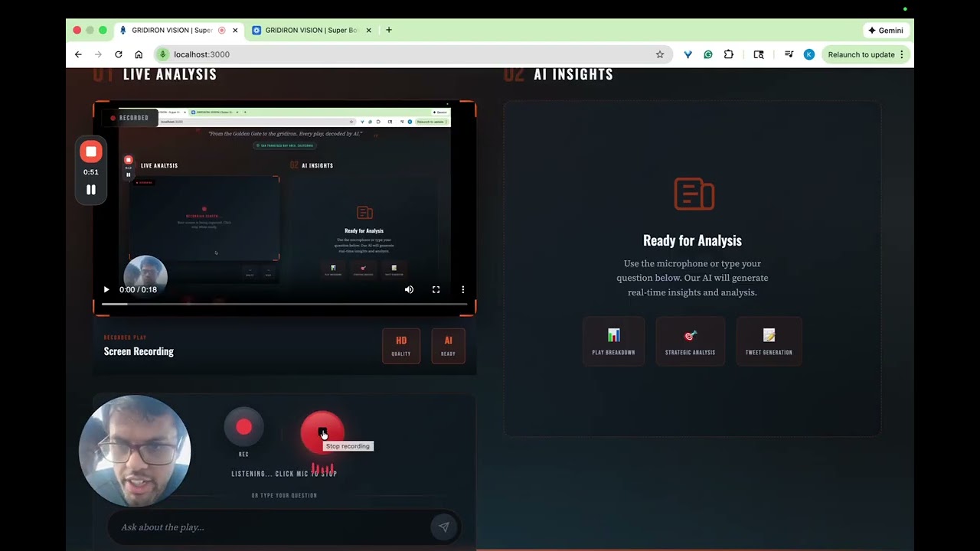980x551 pixels.
Task: Switch to the second GRIDIRON VISION tab
Action: [312, 31]
